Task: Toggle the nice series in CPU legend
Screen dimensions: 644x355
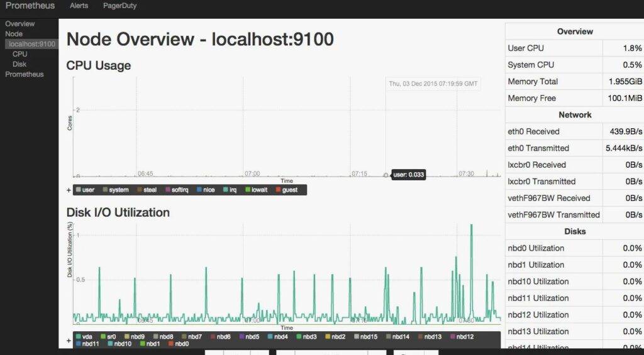Action: pos(206,190)
